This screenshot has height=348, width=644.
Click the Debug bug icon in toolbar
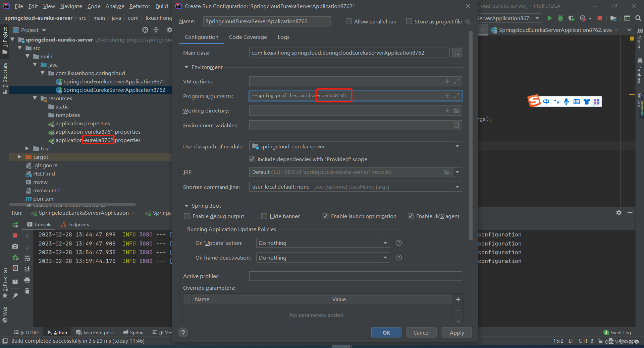(560, 18)
